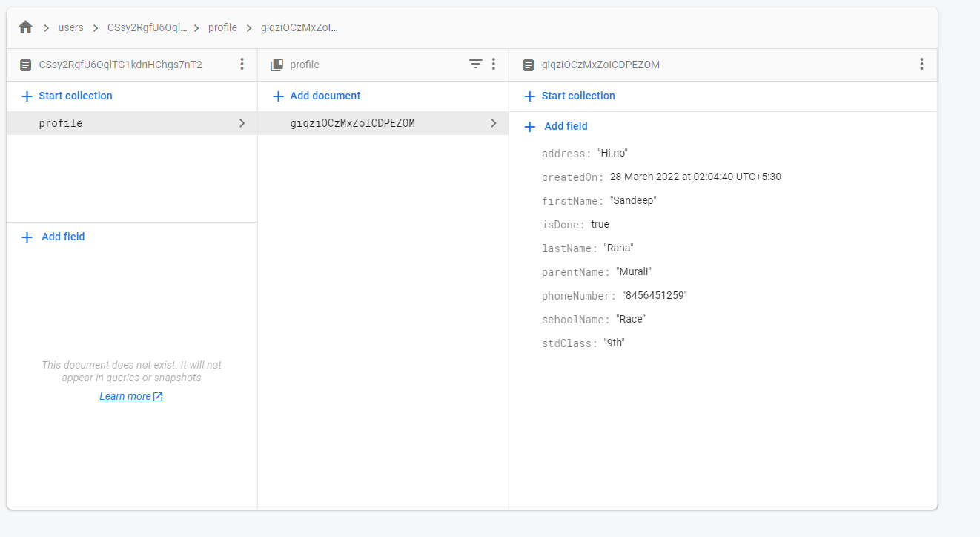980x537 pixels.
Task: Start collection under giqziOCzMxZoICDPEZOM document
Action: [x=569, y=96]
